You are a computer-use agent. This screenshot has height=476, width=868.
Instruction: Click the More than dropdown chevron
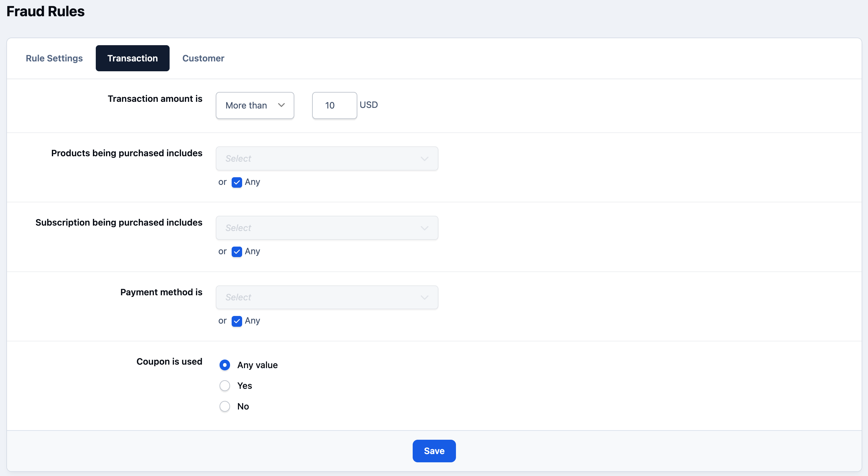tap(281, 105)
